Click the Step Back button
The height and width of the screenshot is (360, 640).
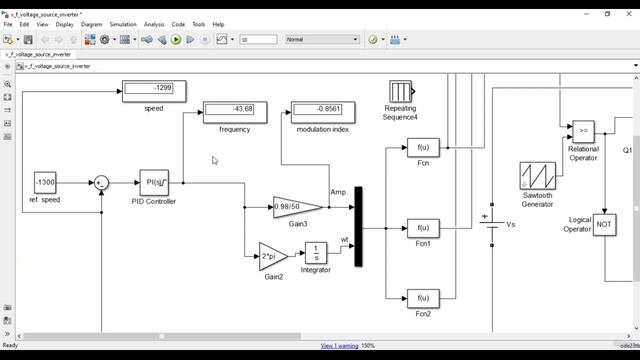[x=162, y=40]
